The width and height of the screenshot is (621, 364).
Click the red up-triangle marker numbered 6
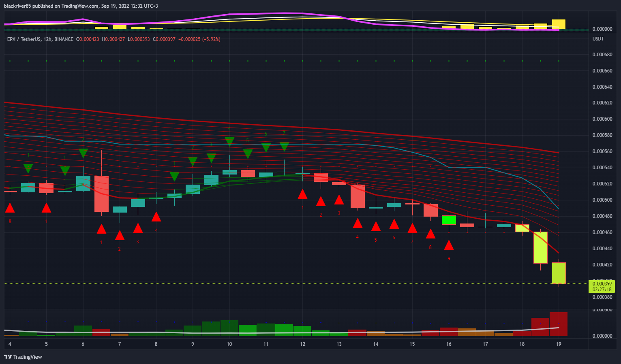pyautogui.click(x=394, y=224)
